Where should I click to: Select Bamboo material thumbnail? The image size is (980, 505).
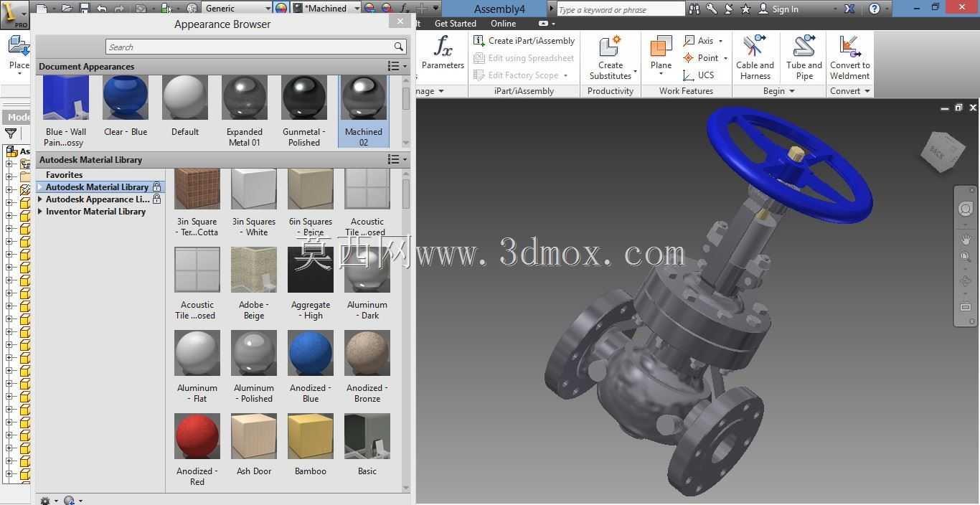310,436
